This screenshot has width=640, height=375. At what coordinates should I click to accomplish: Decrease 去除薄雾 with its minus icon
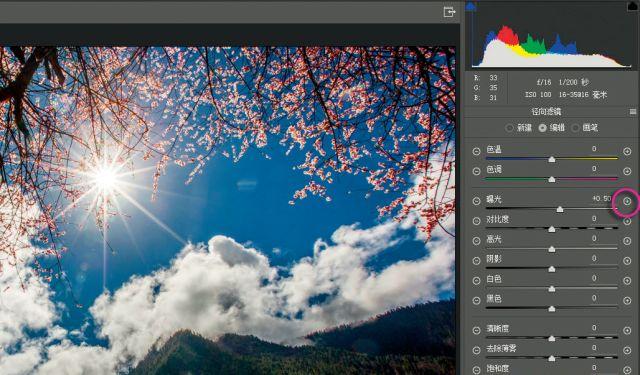(476, 351)
